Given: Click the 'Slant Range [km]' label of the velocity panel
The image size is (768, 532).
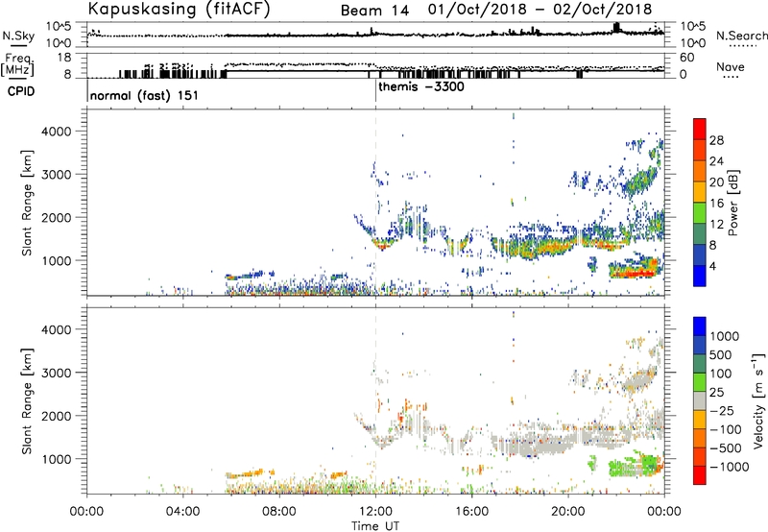Looking at the screenshot, I should click(27, 401).
